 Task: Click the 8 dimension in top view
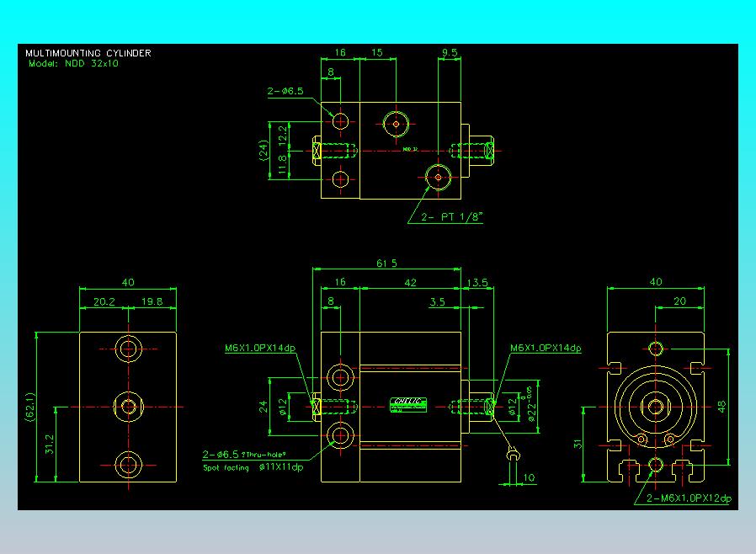pos(331,72)
